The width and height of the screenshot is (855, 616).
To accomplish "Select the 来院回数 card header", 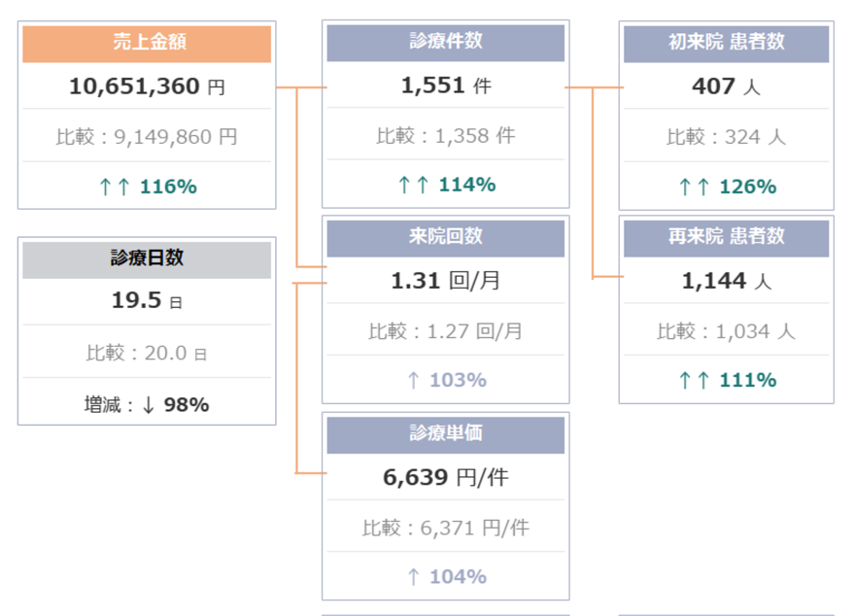I will click(446, 237).
